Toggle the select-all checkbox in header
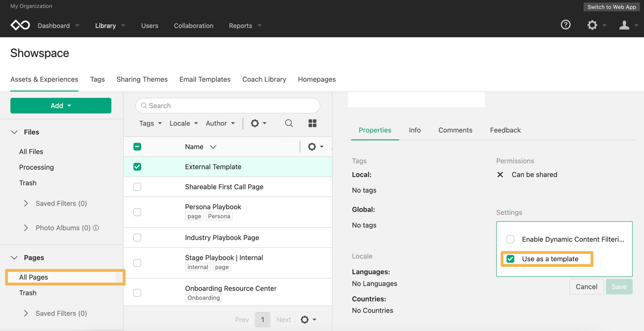The image size is (644, 331). [x=137, y=147]
